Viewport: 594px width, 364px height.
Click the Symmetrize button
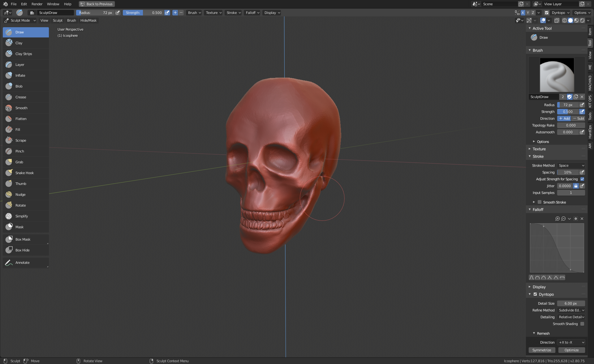pyautogui.click(x=542, y=350)
